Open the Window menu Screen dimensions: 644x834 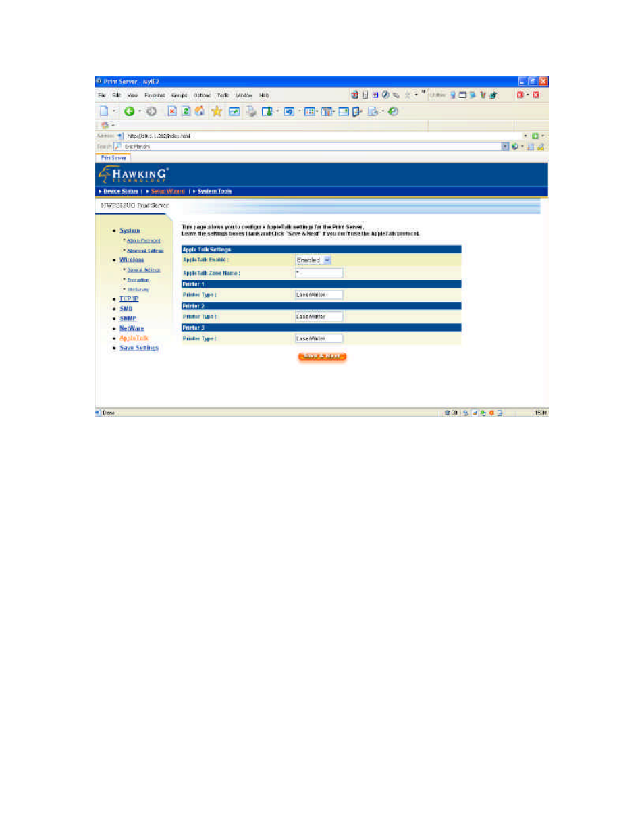[244, 95]
